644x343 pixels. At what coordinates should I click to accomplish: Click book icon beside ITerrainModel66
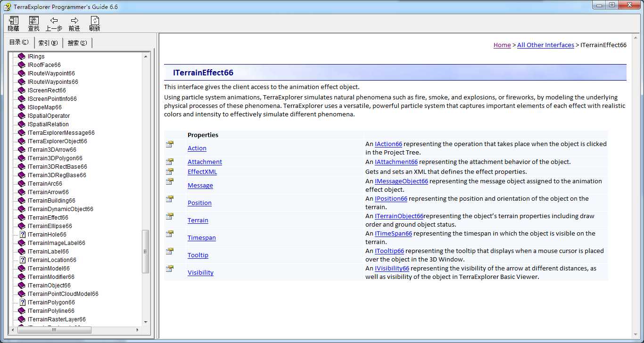point(22,269)
